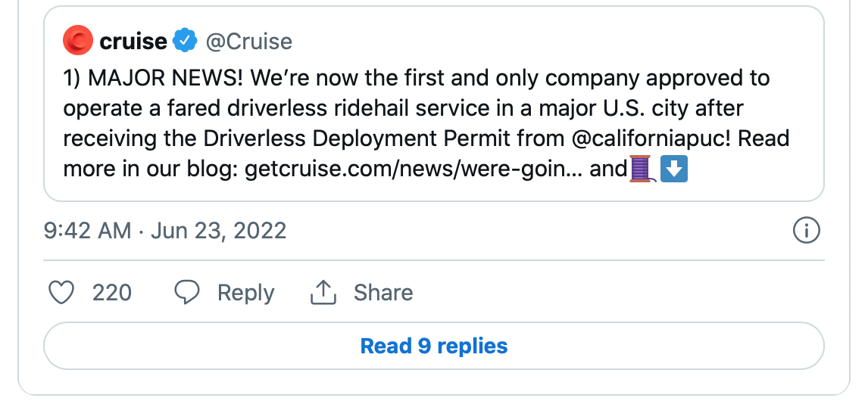The image size is (868, 401).
Task: Open the 9:42 AM Jun 23, 2022 timestamp
Action: pyautogui.click(x=165, y=230)
